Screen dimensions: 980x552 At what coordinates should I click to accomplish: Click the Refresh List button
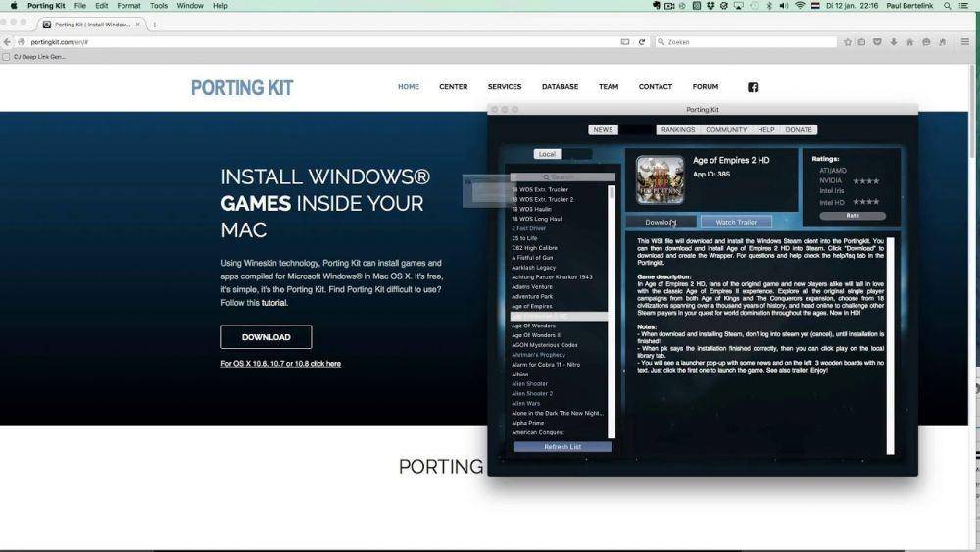tap(563, 447)
